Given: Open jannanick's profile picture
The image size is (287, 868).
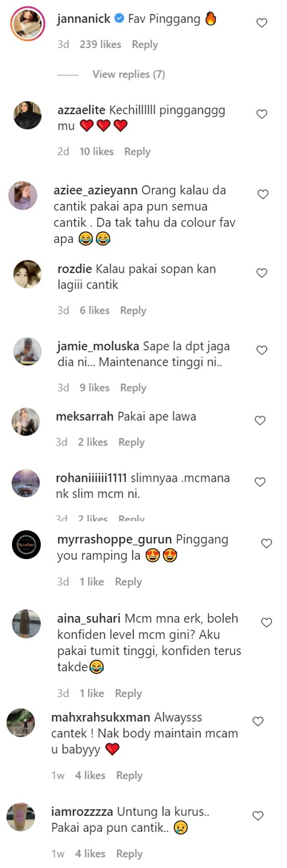Looking at the screenshot, I should pyautogui.click(x=28, y=22).
